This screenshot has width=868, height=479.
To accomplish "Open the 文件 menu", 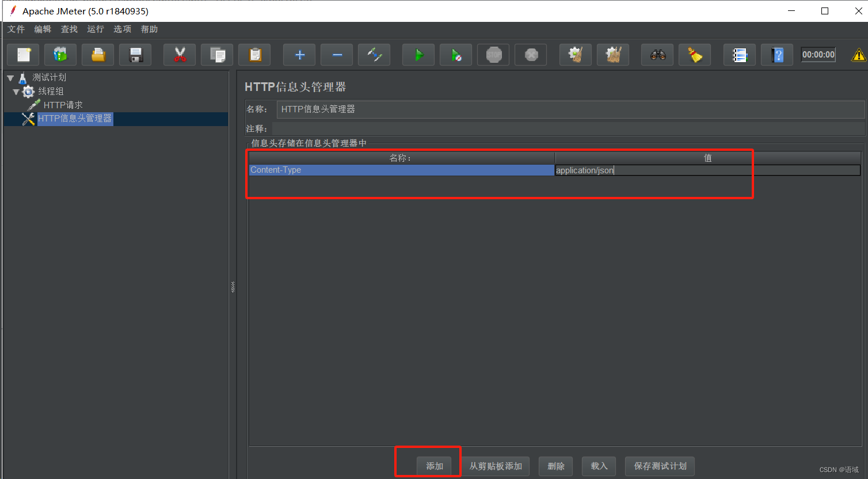I will coord(16,29).
